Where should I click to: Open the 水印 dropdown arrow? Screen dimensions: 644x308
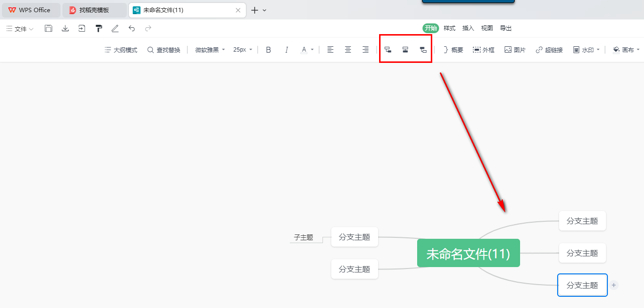[598, 50]
